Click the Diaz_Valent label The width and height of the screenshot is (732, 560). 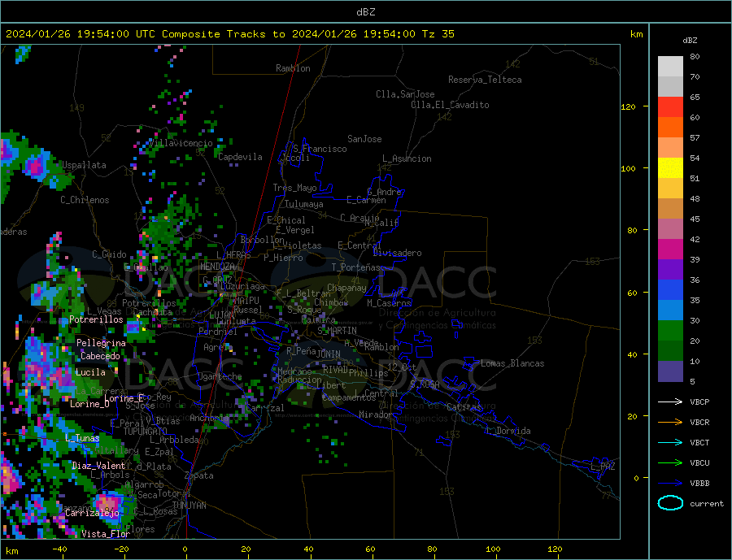point(98,466)
